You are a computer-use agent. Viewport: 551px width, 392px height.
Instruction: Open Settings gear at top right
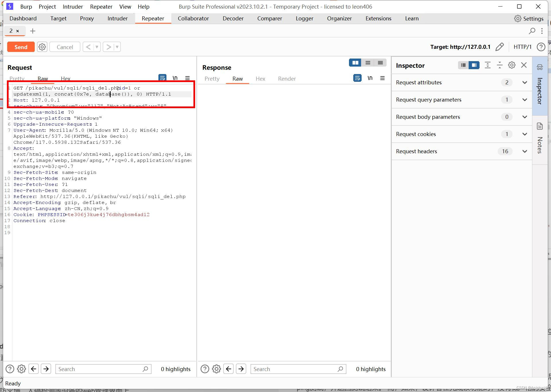(x=529, y=19)
